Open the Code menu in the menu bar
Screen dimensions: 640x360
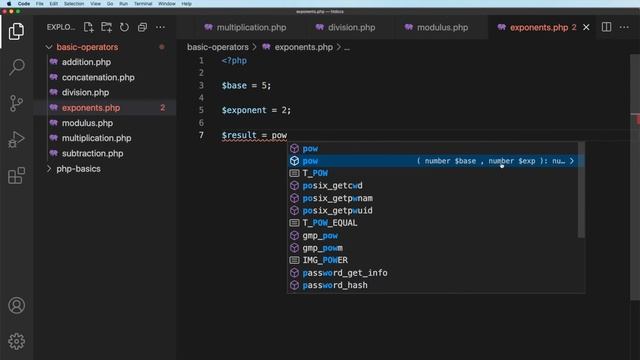(x=24, y=4)
